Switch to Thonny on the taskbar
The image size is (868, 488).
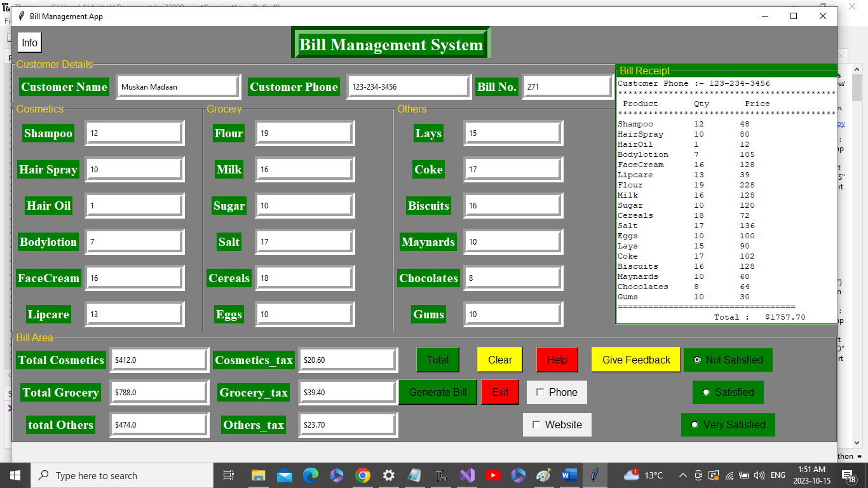pyautogui.click(x=440, y=475)
